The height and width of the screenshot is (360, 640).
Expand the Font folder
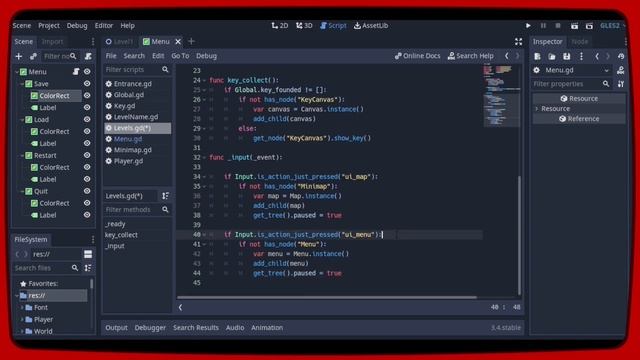22,307
